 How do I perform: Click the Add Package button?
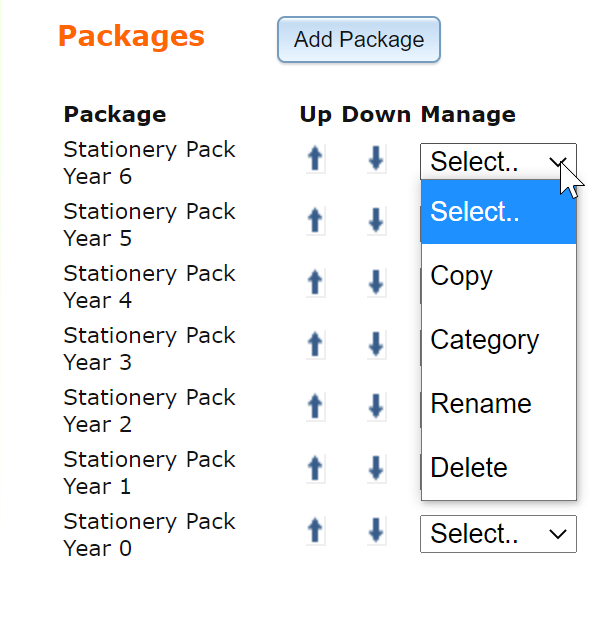tap(359, 39)
